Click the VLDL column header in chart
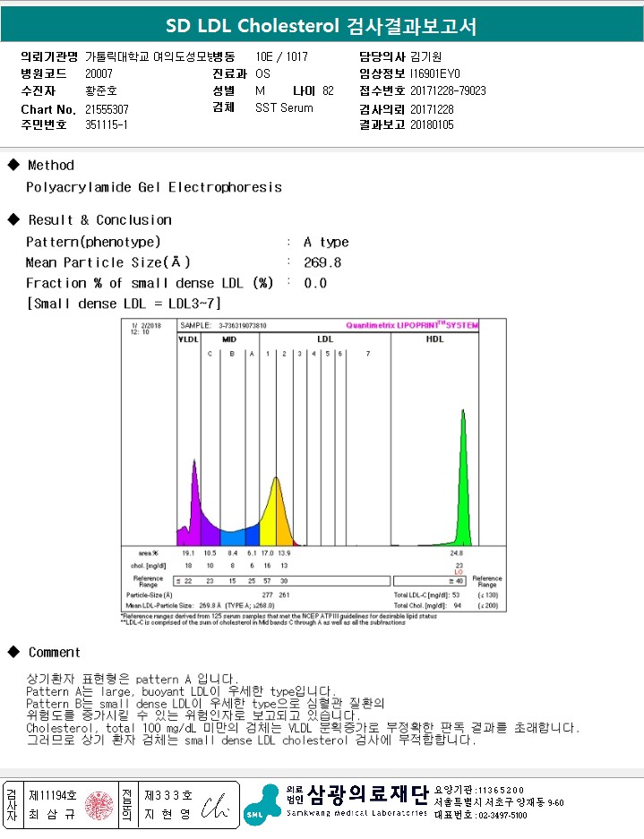The height and width of the screenshot is (839, 644). click(188, 339)
